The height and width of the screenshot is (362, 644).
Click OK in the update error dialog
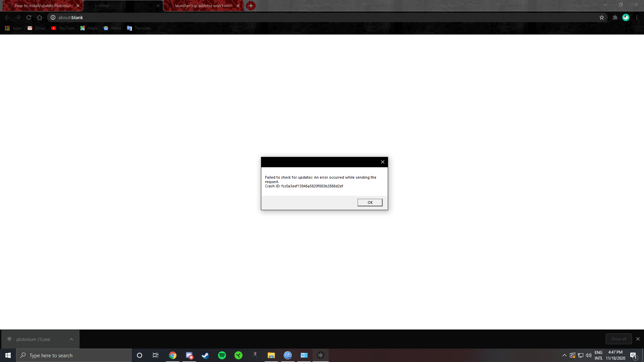(x=370, y=202)
